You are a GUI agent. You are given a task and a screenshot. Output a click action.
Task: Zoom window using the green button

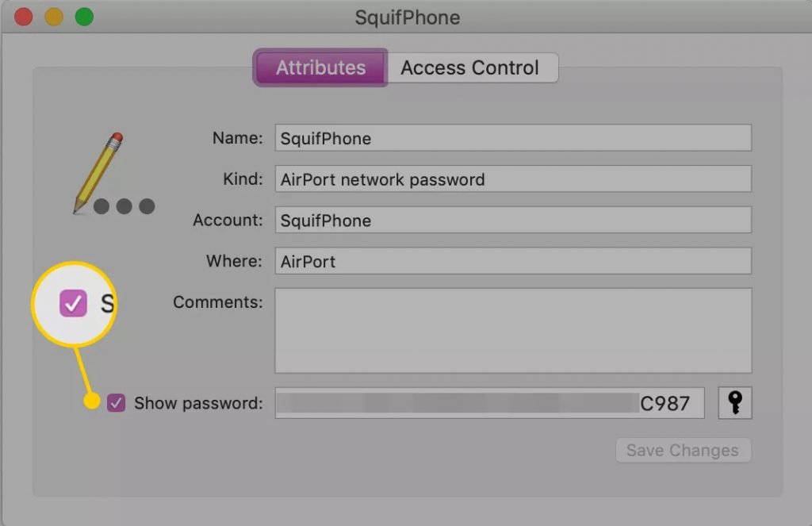coord(84,17)
